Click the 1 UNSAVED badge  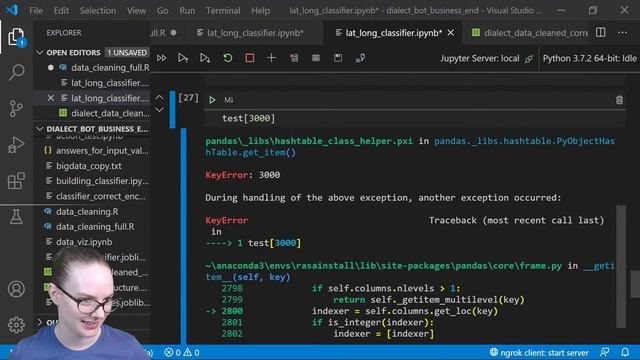[x=127, y=53]
